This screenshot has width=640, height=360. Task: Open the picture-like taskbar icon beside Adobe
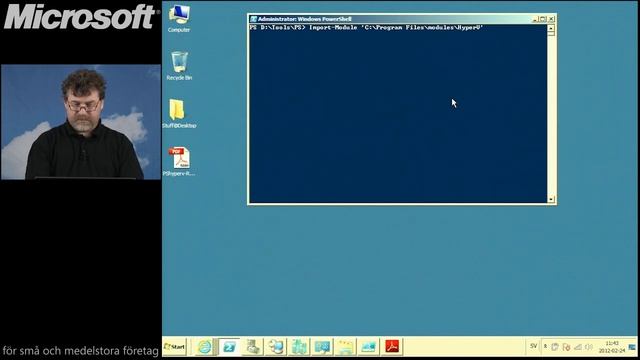point(369,347)
